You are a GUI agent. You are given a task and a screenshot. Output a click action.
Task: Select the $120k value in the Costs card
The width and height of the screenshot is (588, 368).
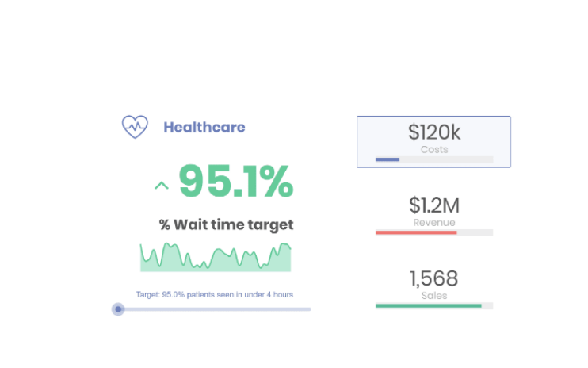pos(433,132)
